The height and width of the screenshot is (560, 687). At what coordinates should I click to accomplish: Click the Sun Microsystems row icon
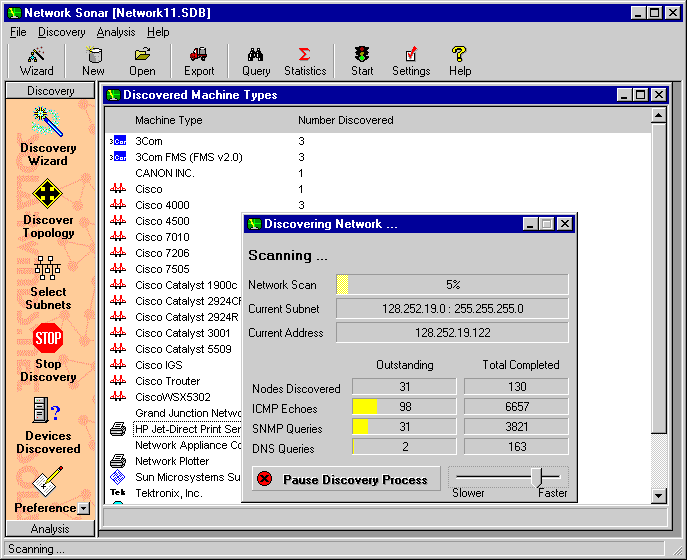coord(117,477)
